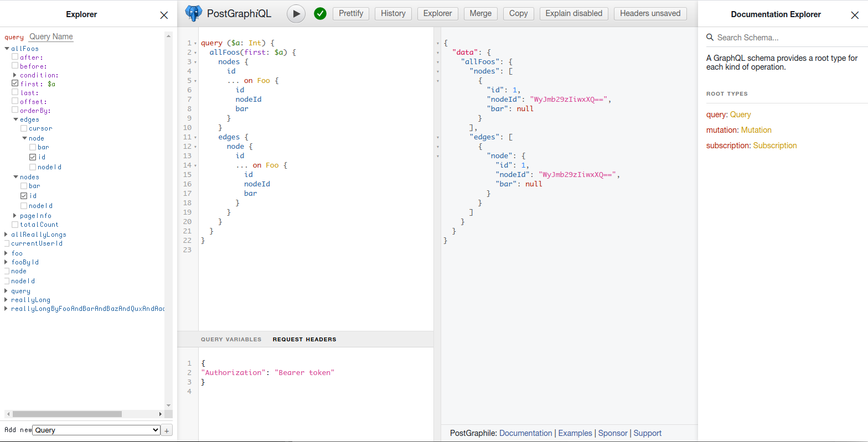Click the Headers unsaved button

[x=650, y=13]
